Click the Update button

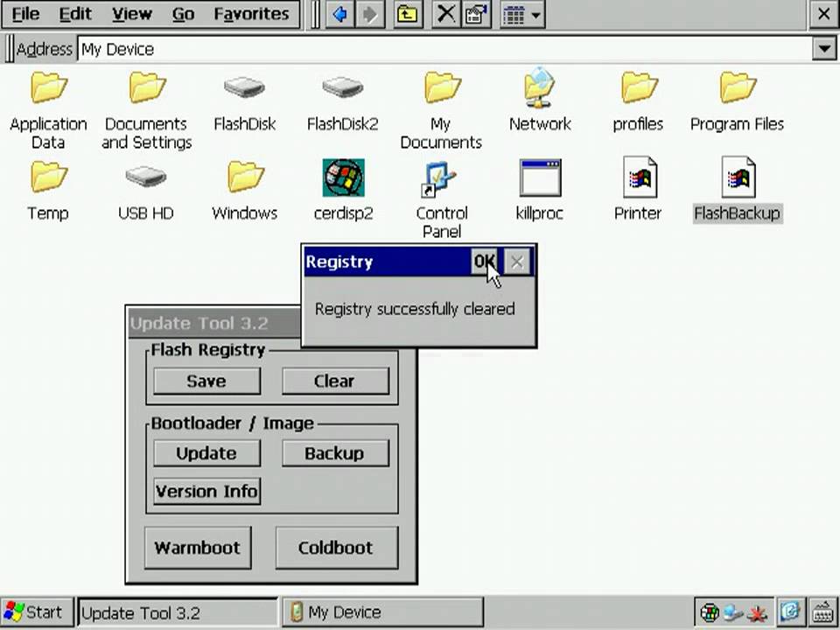pyautogui.click(x=206, y=453)
